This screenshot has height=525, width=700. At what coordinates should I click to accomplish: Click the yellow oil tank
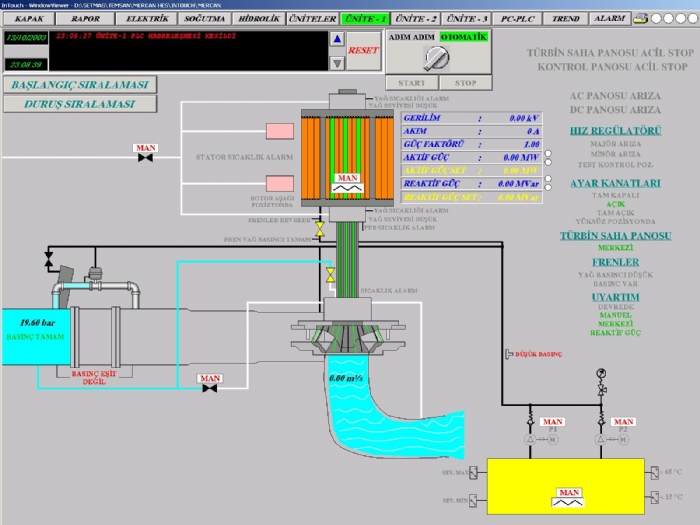point(566,486)
